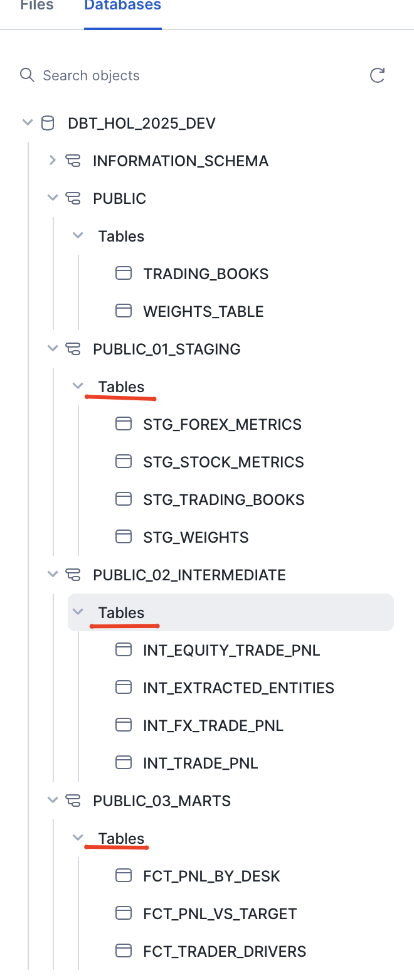Viewport: 414px width, 980px height.
Task: Click the table icon beside TRADING_BOOKS
Action: [124, 274]
